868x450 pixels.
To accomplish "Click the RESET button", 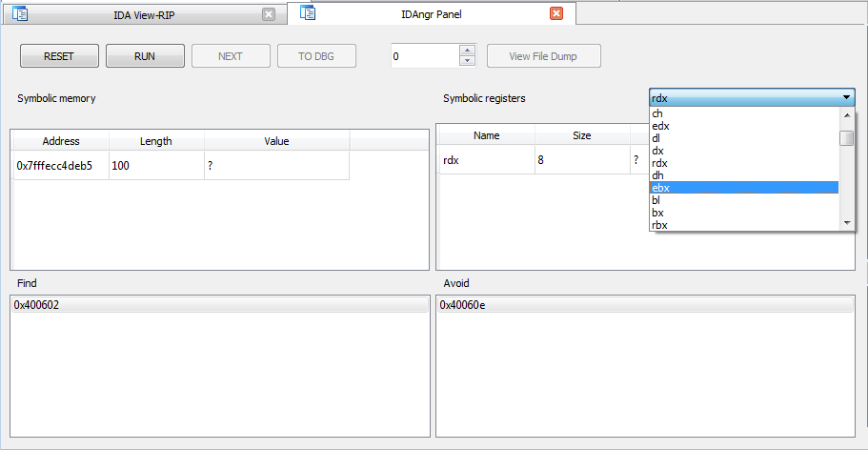I will 59,56.
